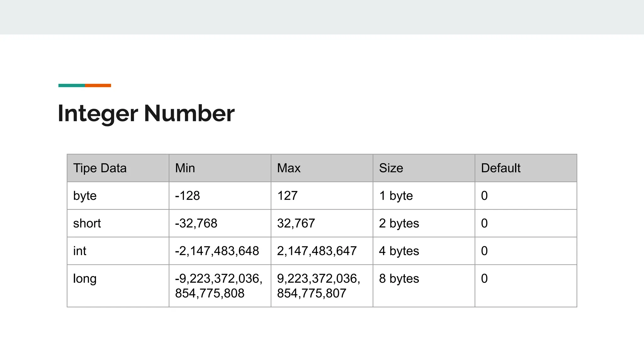
Task: Click the '-2,147,483,648' cell
Action: pos(220,251)
